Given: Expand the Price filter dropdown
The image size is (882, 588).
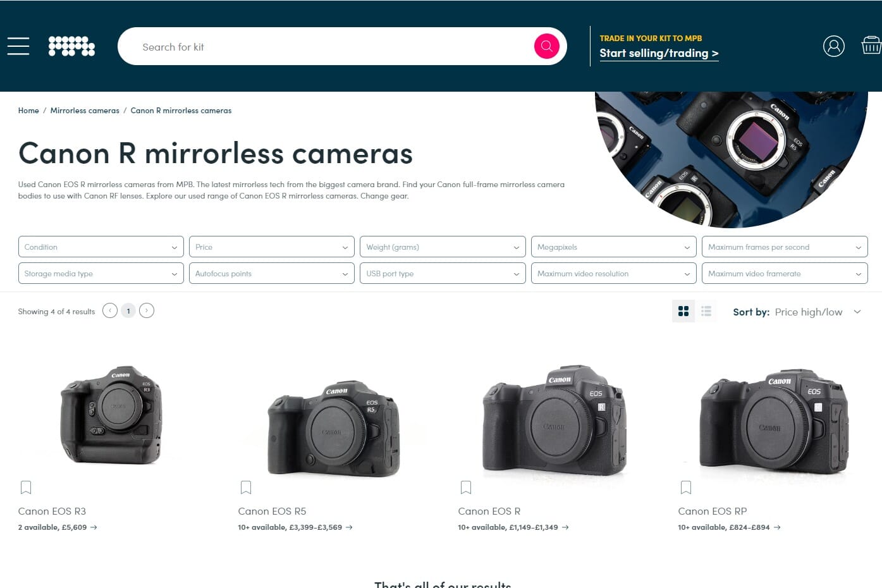Looking at the screenshot, I should [272, 247].
